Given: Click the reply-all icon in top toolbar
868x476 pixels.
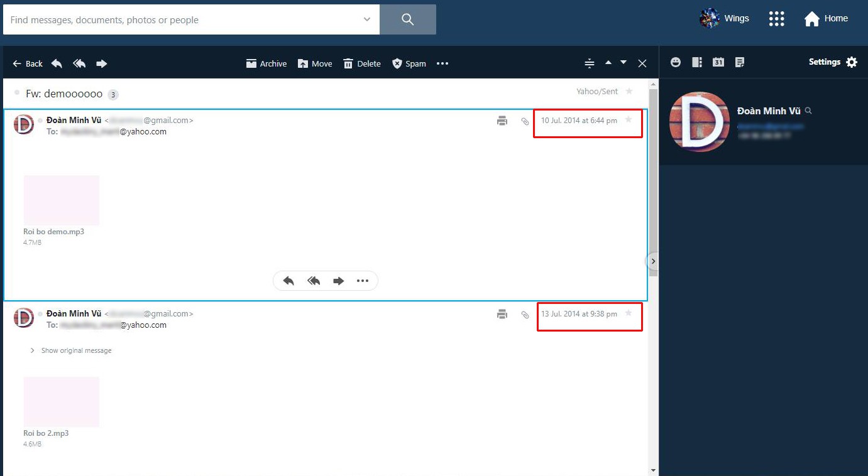Looking at the screenshot, I should 79,63.
